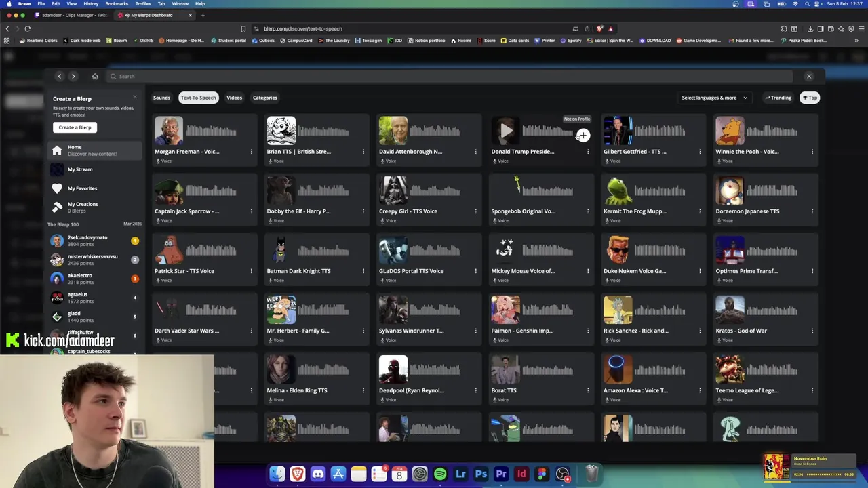
Task: Click the Brave Shields lion icon
Action: click(x=600, y=28)
